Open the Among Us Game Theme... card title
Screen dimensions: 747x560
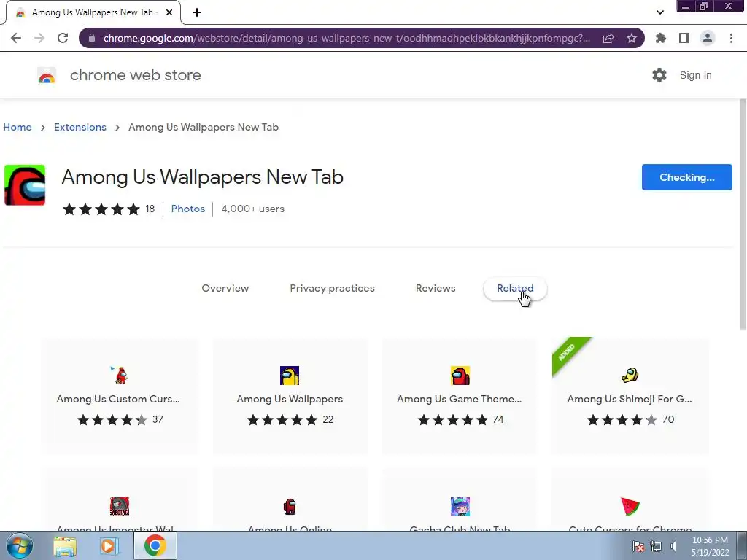pos(460,399)
